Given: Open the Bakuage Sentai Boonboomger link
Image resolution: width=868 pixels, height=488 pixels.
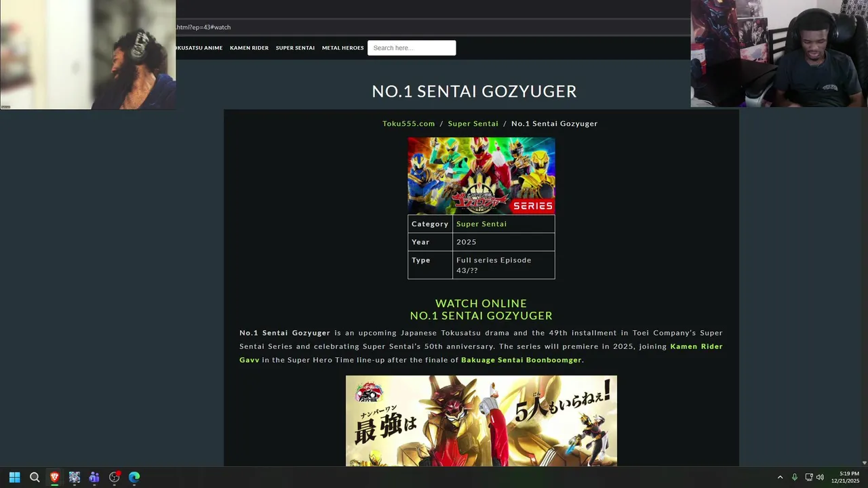Looking at the screenshot, I should [521, 360].
